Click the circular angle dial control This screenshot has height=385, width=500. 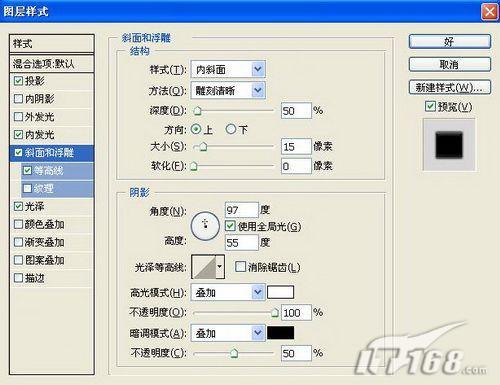point(205,226)
